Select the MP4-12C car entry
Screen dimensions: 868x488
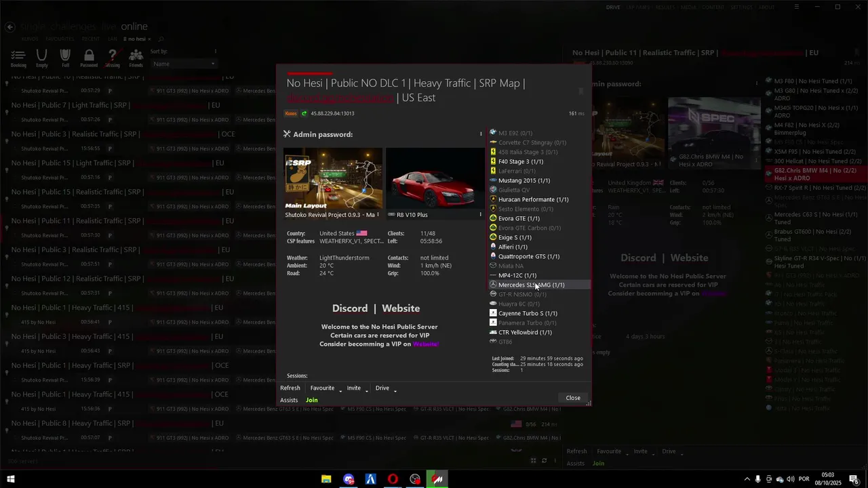(539, 276)
